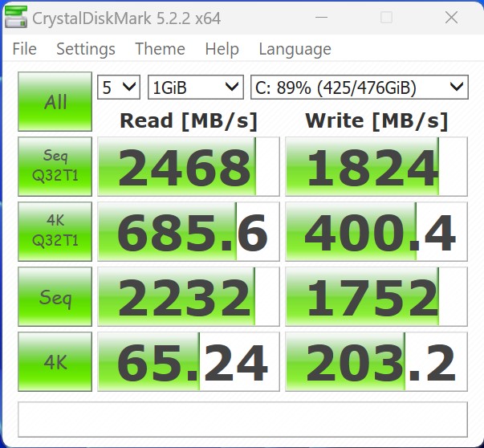Screen dimensions: 484x448
Task: Open the Theme menu
Action: click(x=160, y=49)
